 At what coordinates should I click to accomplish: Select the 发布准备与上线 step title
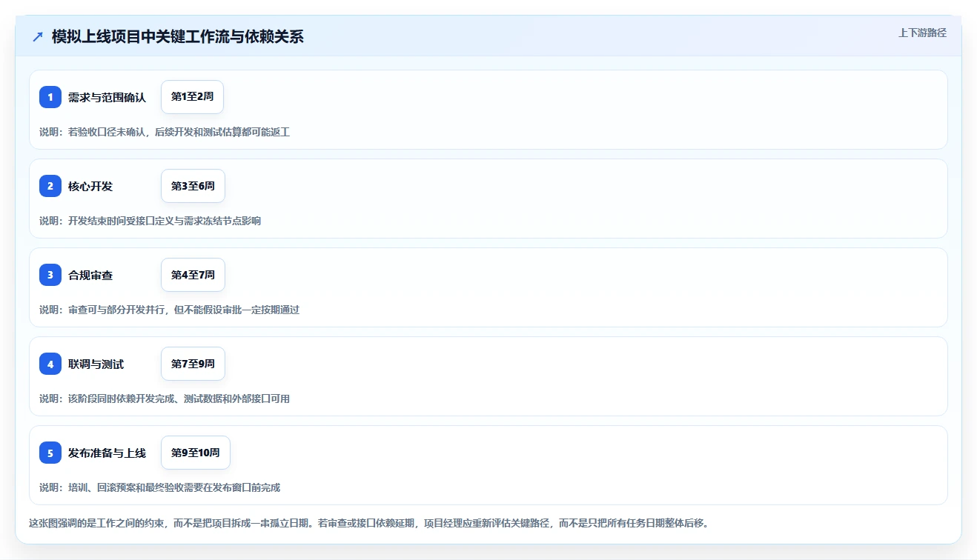pyautogui.click(x=107, y=453)
